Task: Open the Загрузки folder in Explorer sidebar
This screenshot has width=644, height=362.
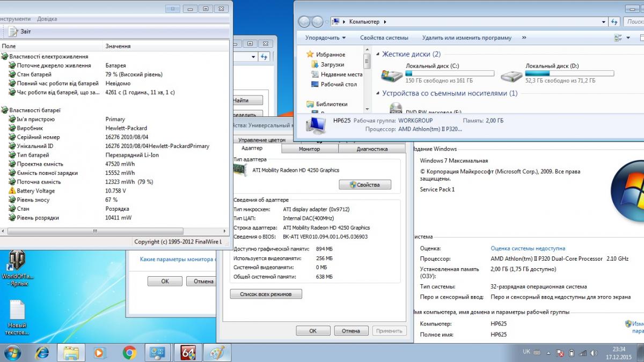Action: click(x=316, y=64)
